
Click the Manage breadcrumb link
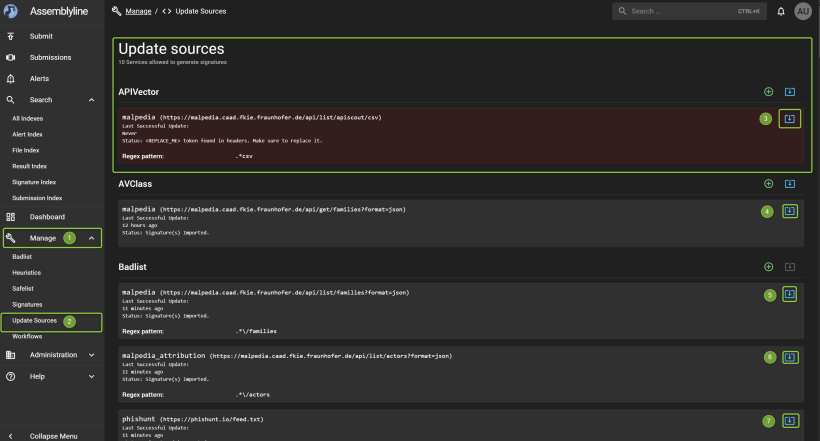(139, 11)
